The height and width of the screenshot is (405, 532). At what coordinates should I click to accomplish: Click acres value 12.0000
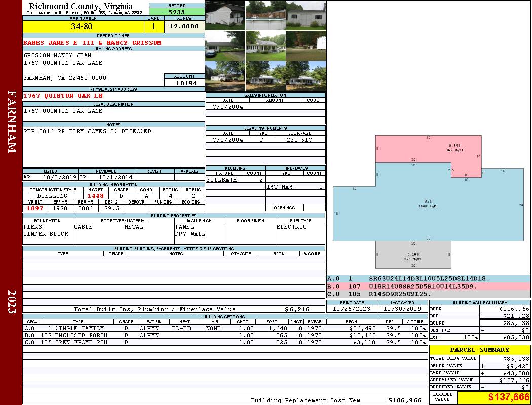tap(184, 26)
